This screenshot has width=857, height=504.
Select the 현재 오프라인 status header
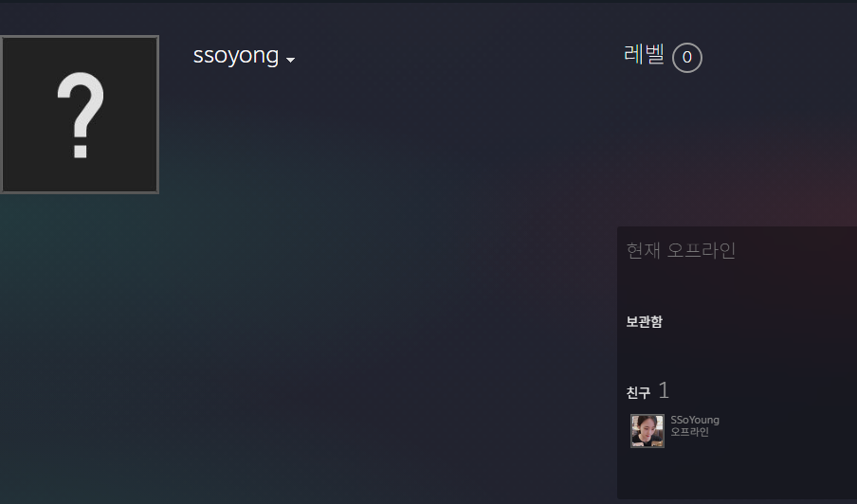coord(681,251)
